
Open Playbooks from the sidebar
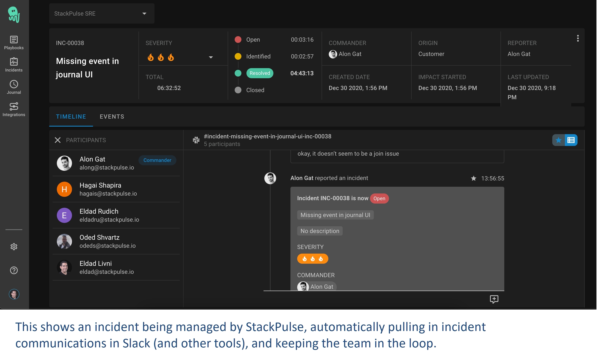click(x=14, y=43)
